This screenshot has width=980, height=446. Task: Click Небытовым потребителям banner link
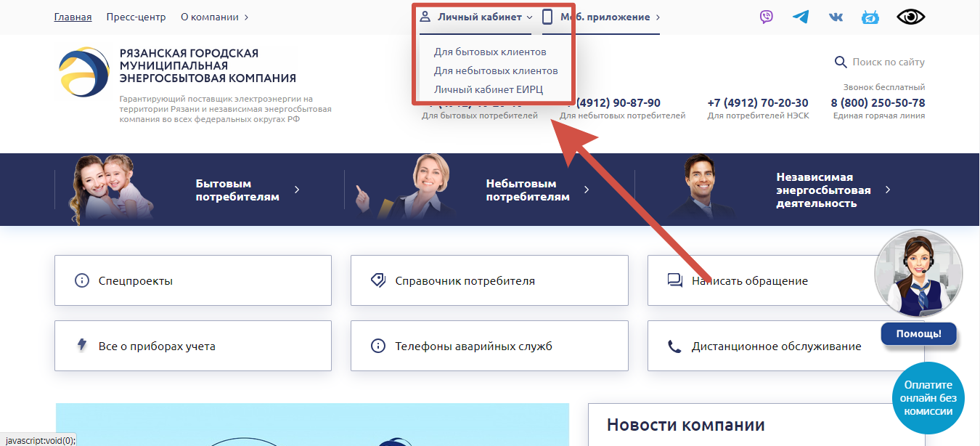click(x=528, y=190)
